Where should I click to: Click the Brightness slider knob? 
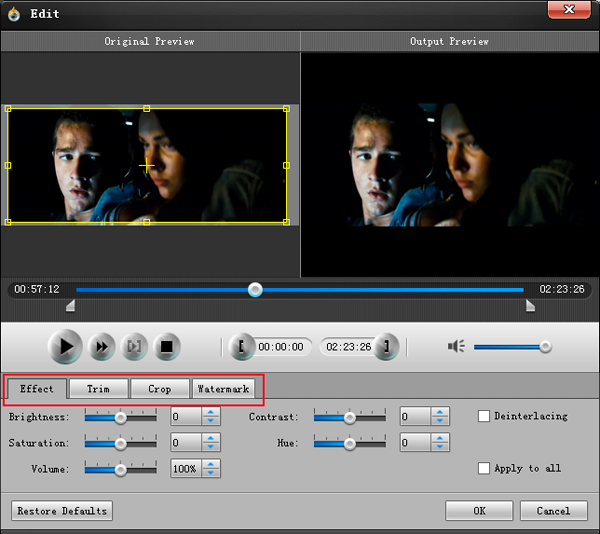(x=121, y=418)
